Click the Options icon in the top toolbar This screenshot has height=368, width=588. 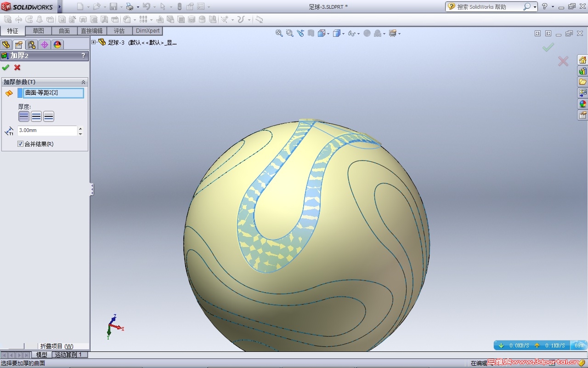(201, 6)
